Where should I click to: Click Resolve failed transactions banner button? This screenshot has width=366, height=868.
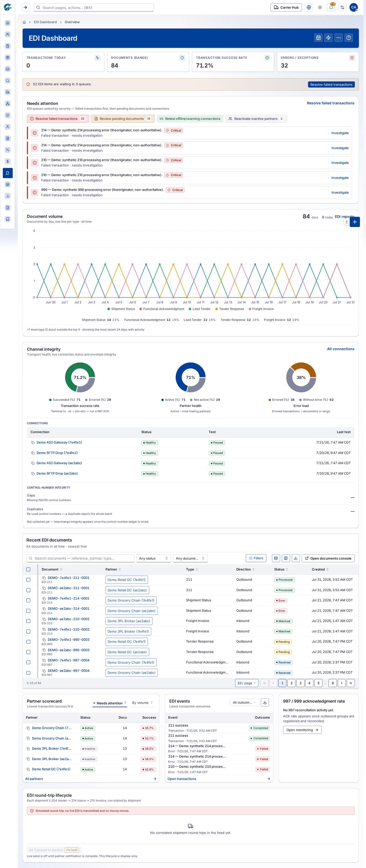pos(331,84)
